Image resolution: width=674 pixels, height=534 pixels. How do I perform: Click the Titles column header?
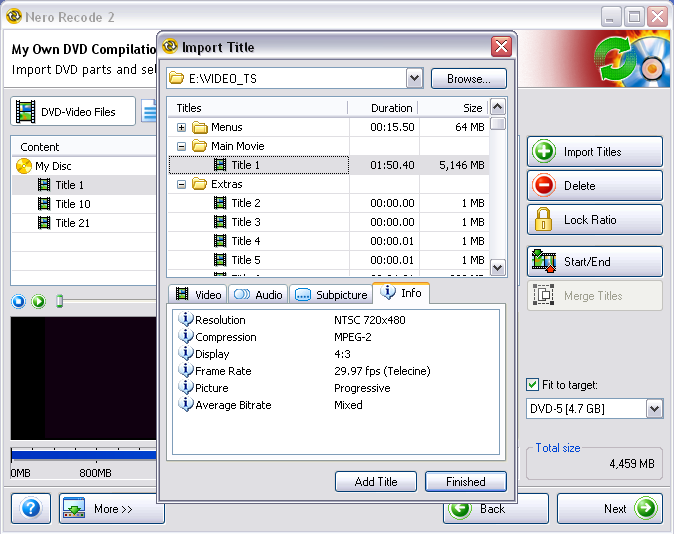(257, 107)
